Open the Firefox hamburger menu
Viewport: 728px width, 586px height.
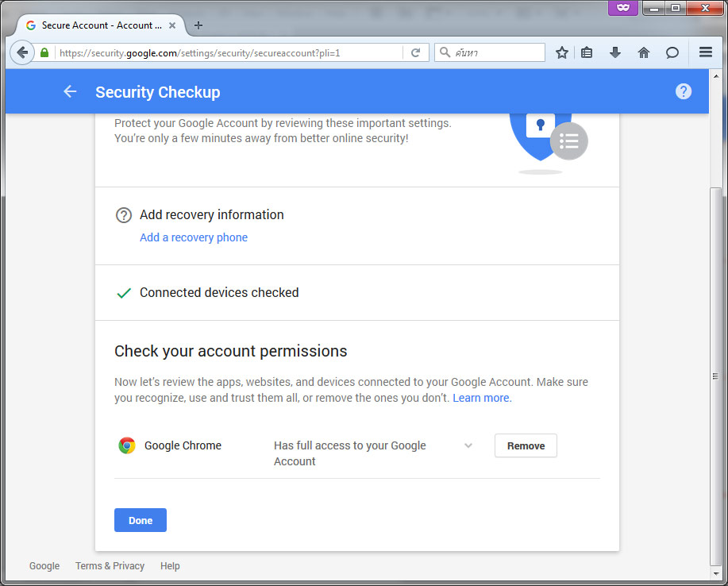[x=705, y=52]
